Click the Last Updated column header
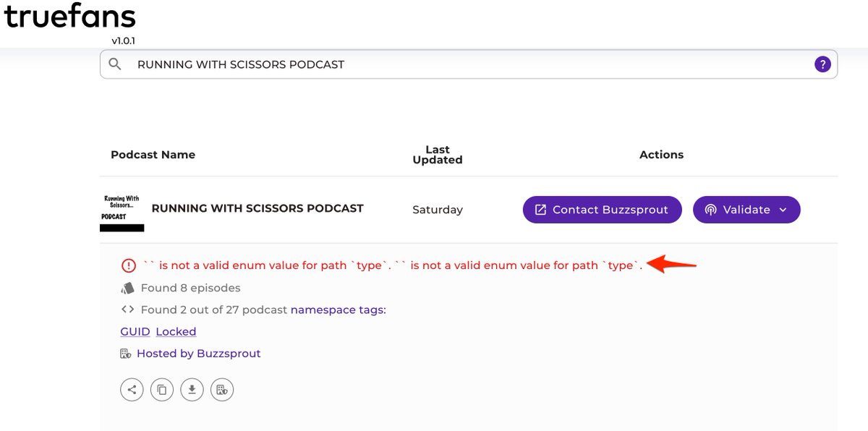 click(438, 155)
